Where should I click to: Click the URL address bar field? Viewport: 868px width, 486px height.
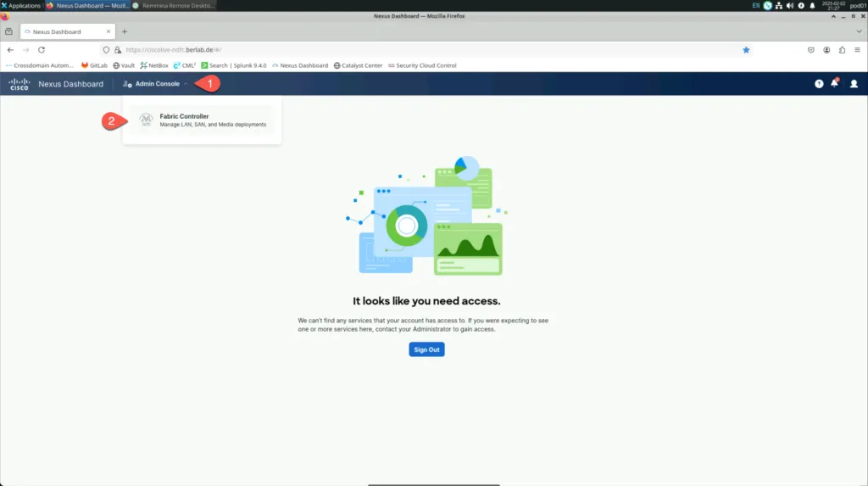click(424, 50)
